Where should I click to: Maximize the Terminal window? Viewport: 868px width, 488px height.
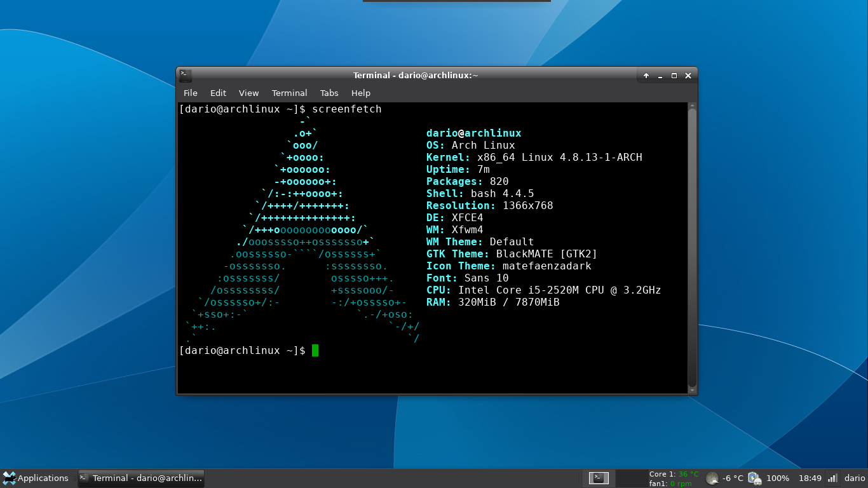tap(674, 76)
